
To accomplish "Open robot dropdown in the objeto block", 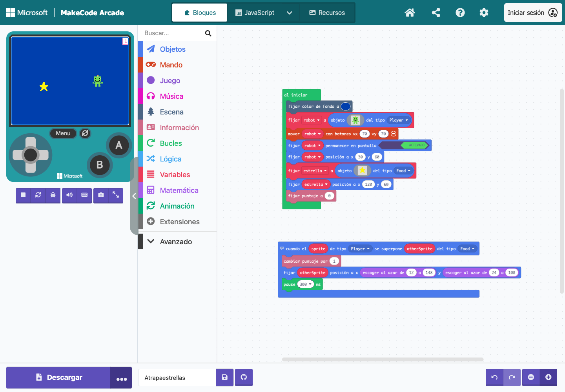I will coord(312,120).
